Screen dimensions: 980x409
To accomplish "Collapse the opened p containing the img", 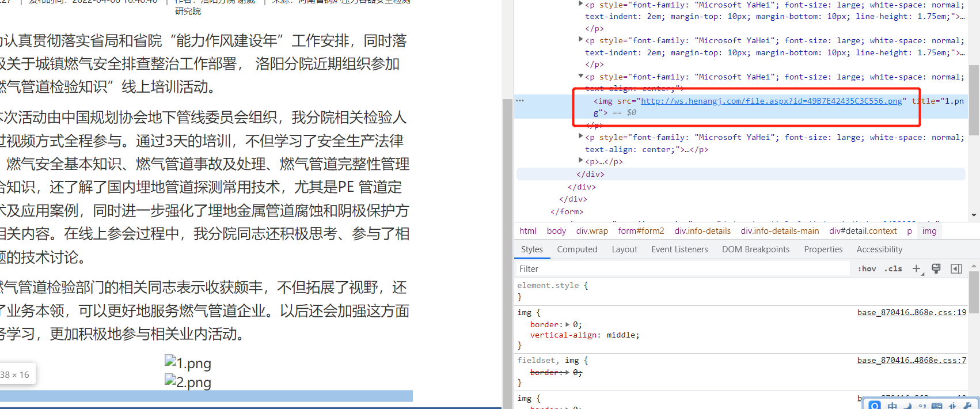I will 581,76.
